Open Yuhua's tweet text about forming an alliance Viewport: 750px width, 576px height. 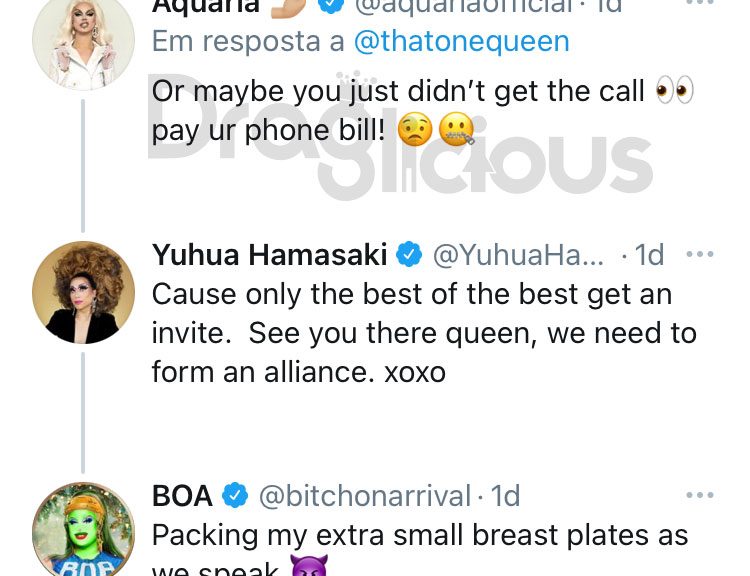click(x=424, y=333)
